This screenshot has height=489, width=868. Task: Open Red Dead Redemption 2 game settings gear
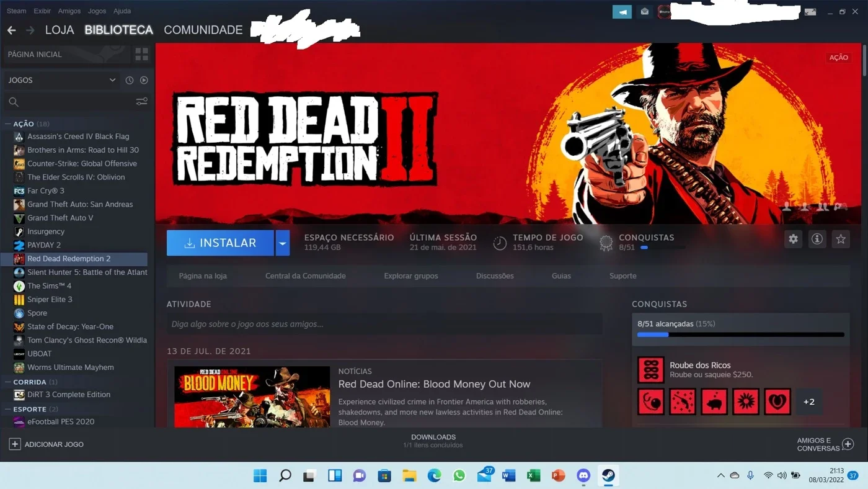pyautogui.click(x=793, y=239)
